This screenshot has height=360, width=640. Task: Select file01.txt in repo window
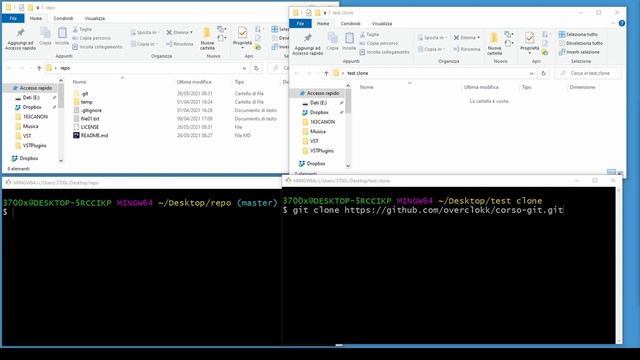click(87, 119)
